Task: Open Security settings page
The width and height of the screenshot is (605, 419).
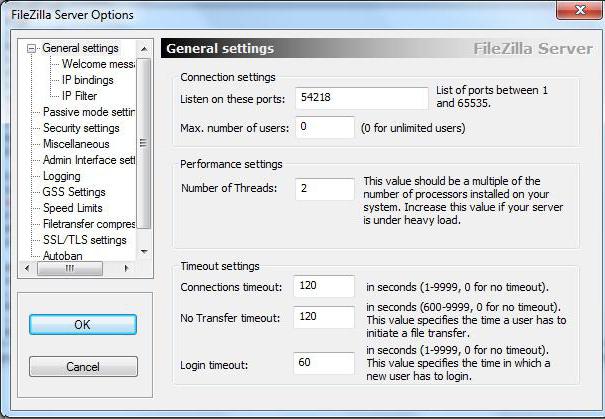Action: coord(81,128)
